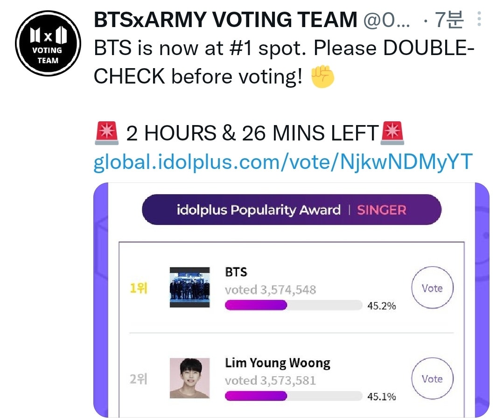Click the Vote icon beside Lim Young Woong

(x=432, y=378)
